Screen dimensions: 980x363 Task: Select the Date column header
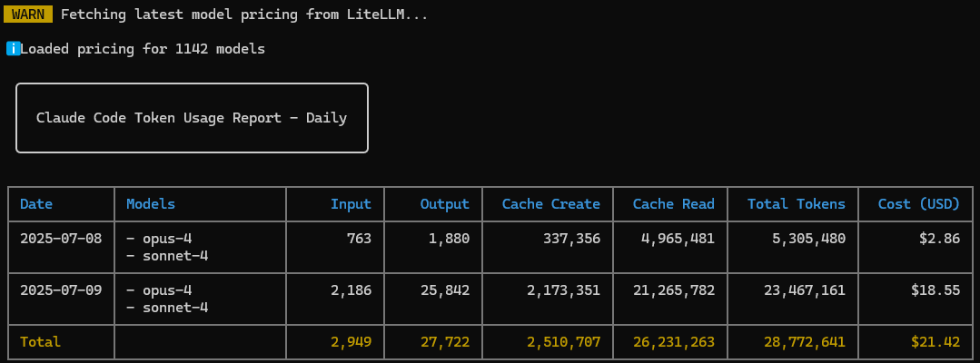coord(36,203)
